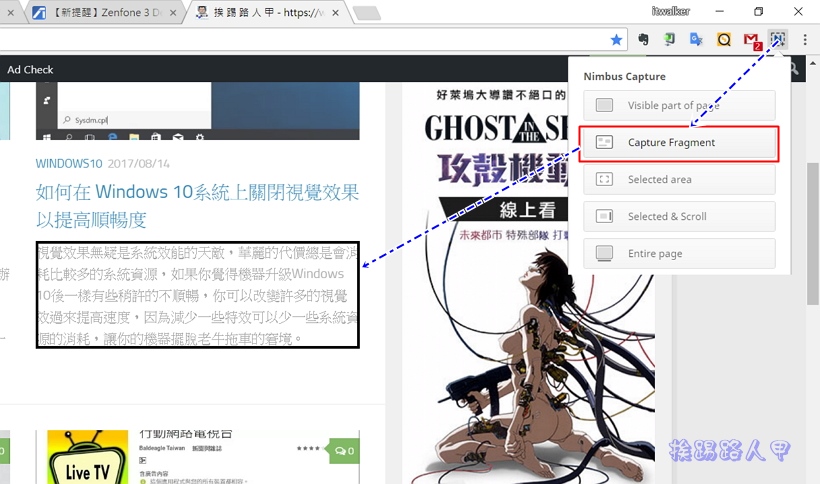Pick the Selected & Scroll capture option
Viewport: 820px width, 484px height.
(679, 216)
